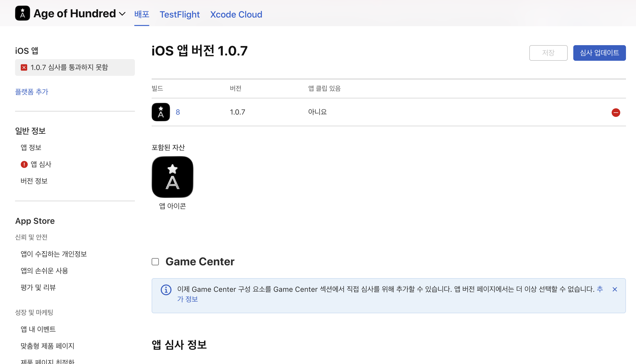Viewport: 636px width, 364px height.
Task: Click the info icon in Game Center notice
Action: (x=166, y=290)
